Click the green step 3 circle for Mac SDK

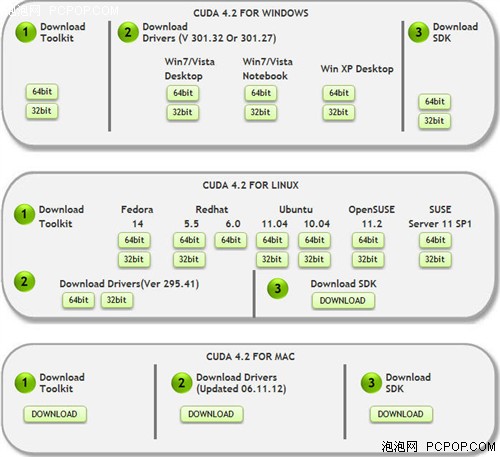click(x=371, y=383)
